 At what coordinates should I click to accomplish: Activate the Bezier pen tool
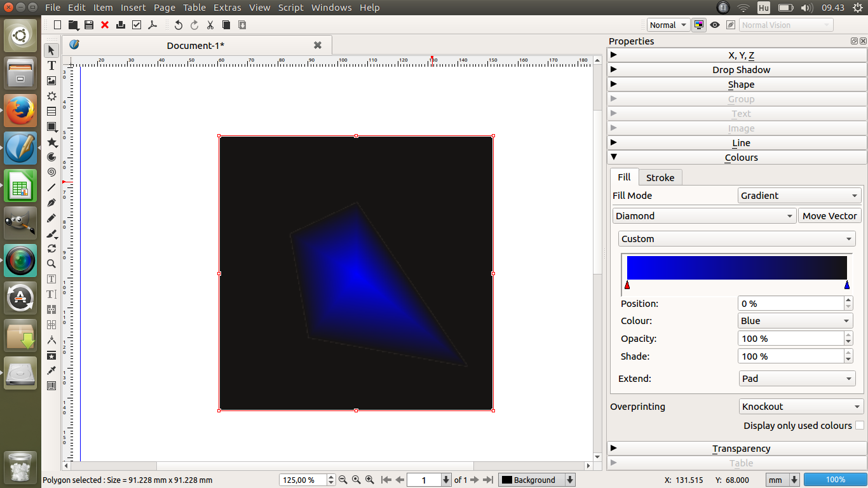[51, 203]
